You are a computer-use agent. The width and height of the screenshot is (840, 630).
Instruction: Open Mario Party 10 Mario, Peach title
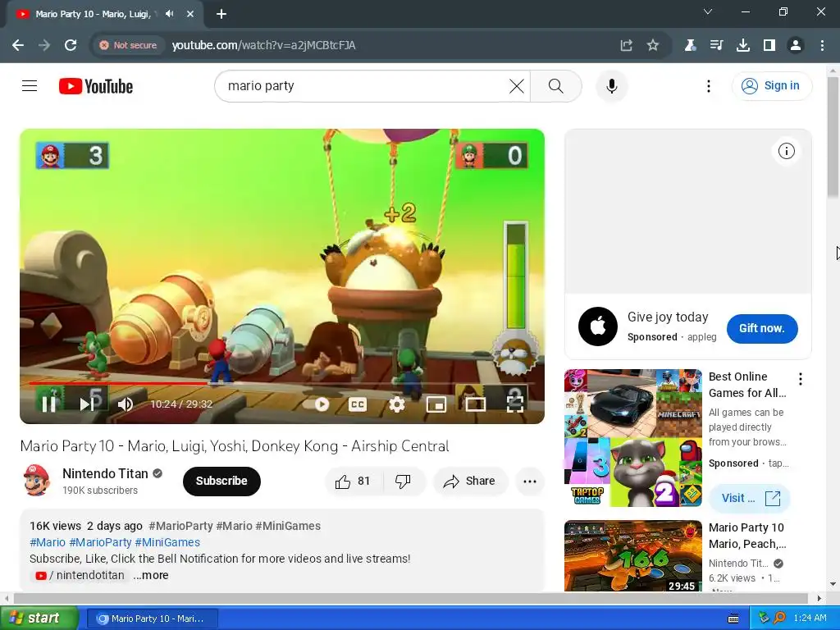pos(746,536)
